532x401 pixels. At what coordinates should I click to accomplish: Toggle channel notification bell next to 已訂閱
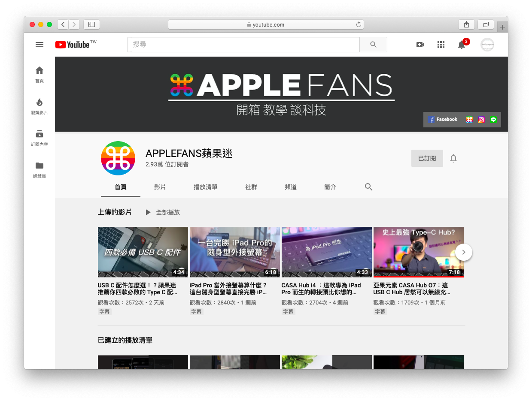coord(453,158)
